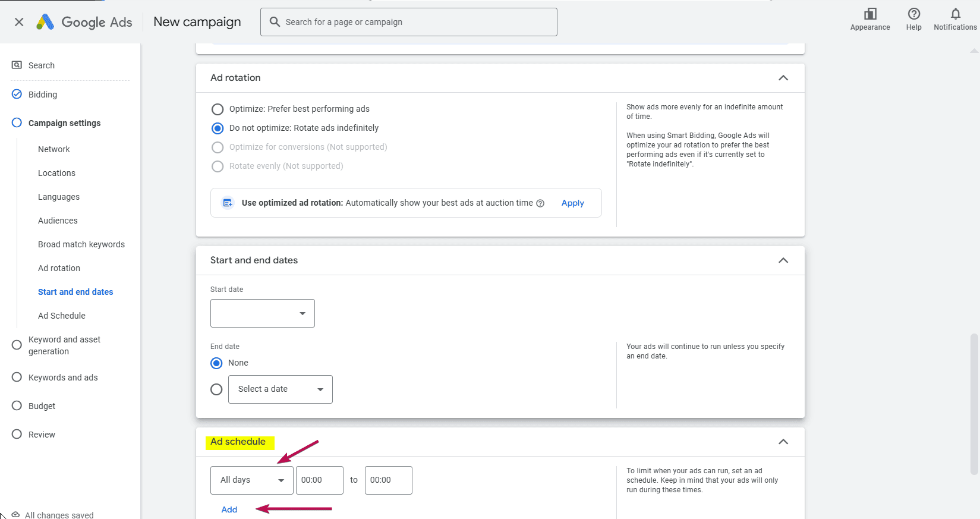980x519 pixels.
Task: Collapse the Ad rotation section
Action: point(783,78)
